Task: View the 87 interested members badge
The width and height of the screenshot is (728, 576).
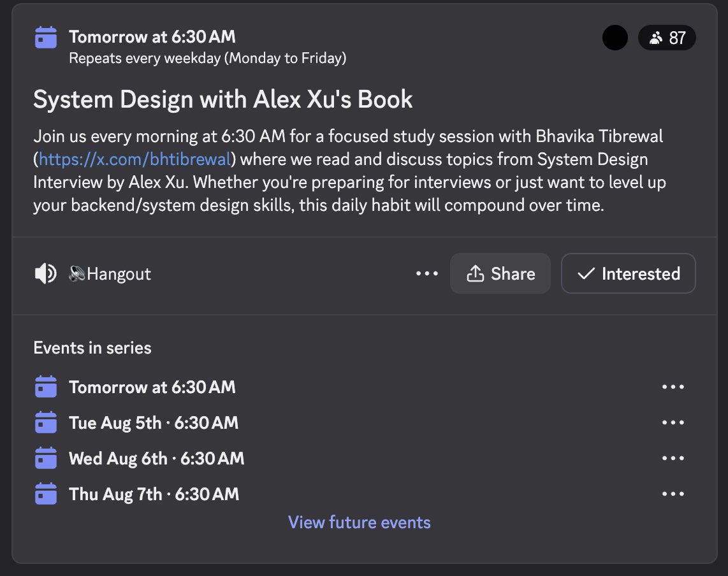Action: tap(667, 38)
